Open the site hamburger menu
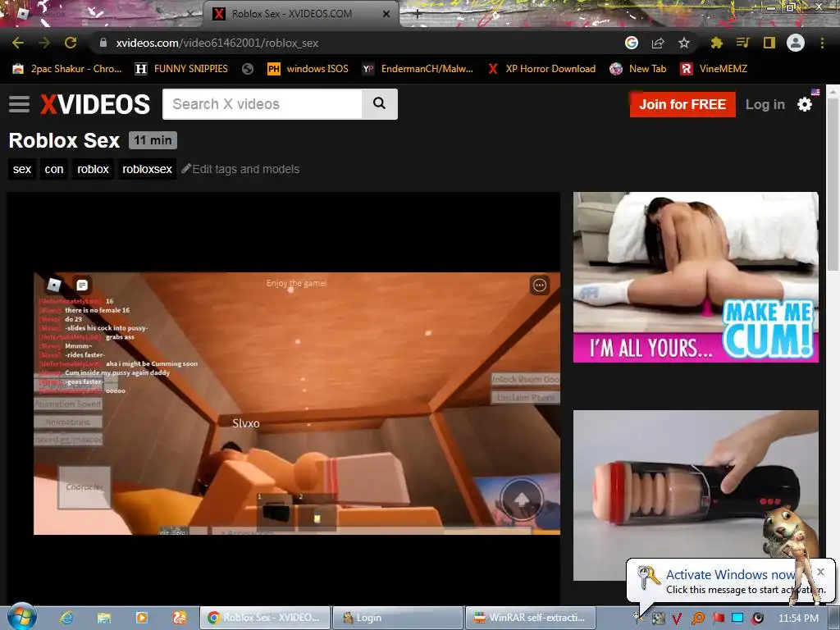 tap(20, 104)
